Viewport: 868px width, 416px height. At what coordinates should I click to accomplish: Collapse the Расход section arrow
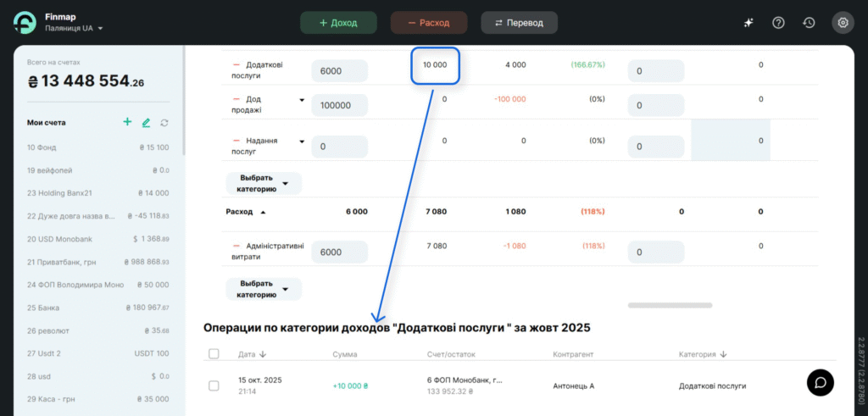tap(263, 212)
